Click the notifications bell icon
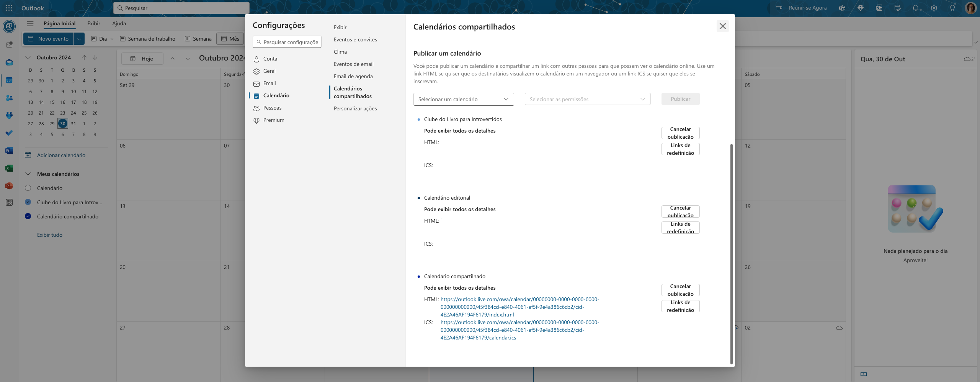The image size is (980, 382). tap(915, 8)
